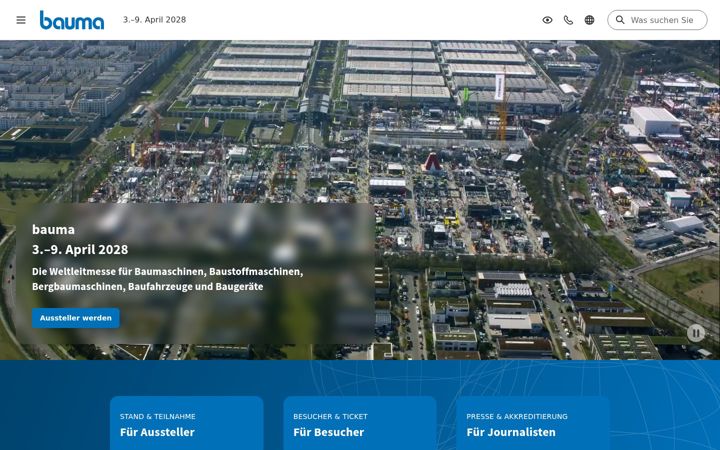Click the 'PRESSE & AKKREDITIERUNG' label
Viewport: 720px width, 450px height.
pyautogui.click(x=517, y=416)
